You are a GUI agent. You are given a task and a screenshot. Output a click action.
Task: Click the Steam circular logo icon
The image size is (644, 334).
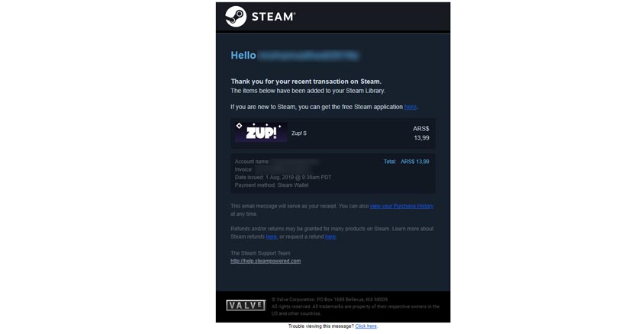coord(236,17)
